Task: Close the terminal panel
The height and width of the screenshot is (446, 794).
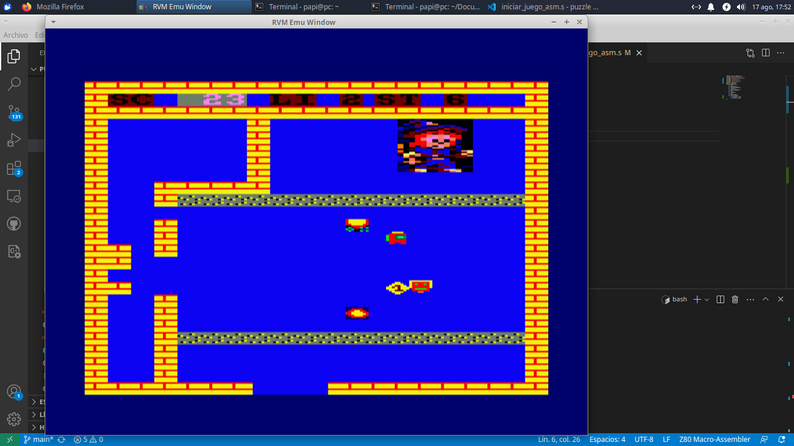Action: pyautogui.click(x=780, y=299)
